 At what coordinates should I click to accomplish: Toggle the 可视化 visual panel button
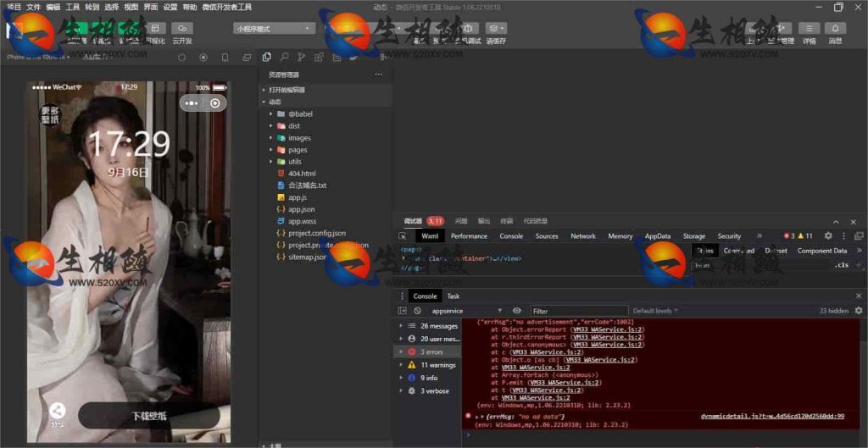click(x=156, y=33)
